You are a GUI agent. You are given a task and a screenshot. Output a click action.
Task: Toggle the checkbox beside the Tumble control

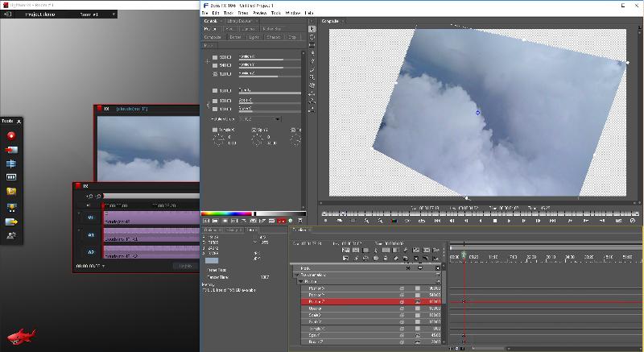[214, 130]
